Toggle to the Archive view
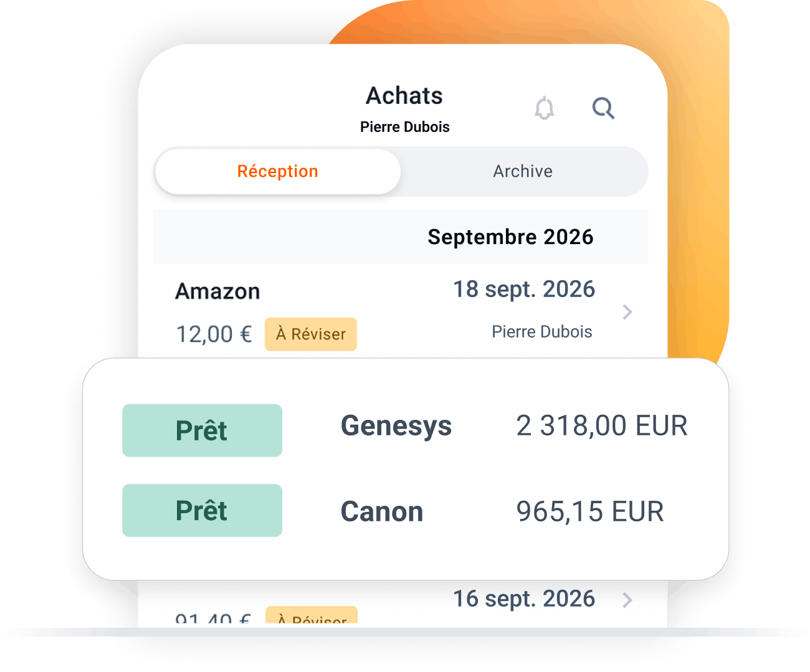Image resolution: width=810 pixels, height=672 pixels. (x=523, y=171)
